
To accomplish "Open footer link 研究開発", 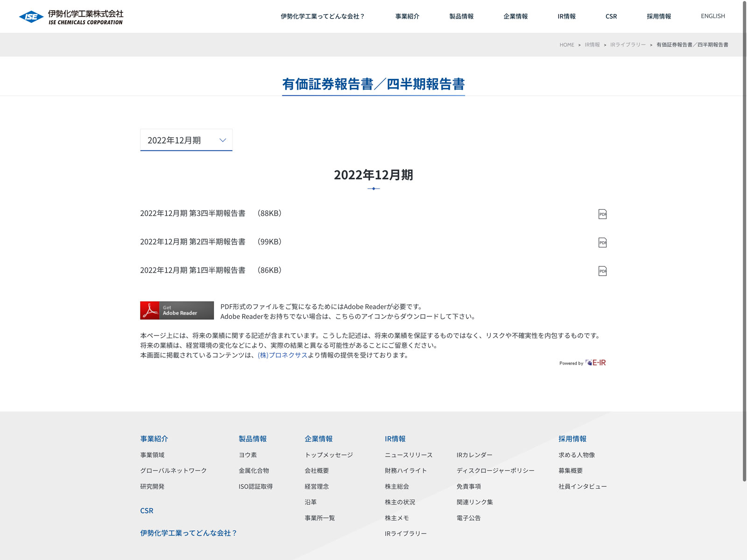I will point(152,486).
